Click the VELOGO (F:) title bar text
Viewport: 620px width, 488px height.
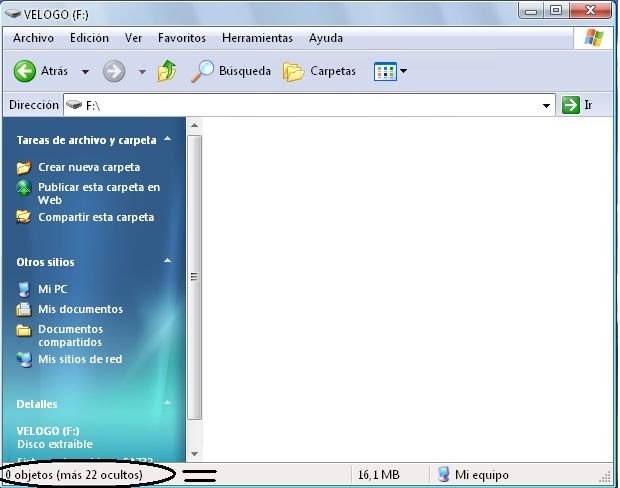click(56, 15)
